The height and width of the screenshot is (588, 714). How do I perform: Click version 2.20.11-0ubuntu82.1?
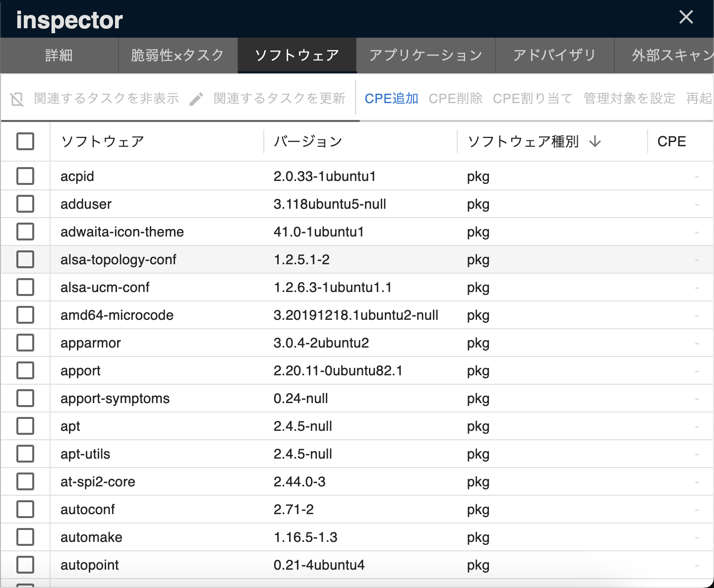coord(338,371)
